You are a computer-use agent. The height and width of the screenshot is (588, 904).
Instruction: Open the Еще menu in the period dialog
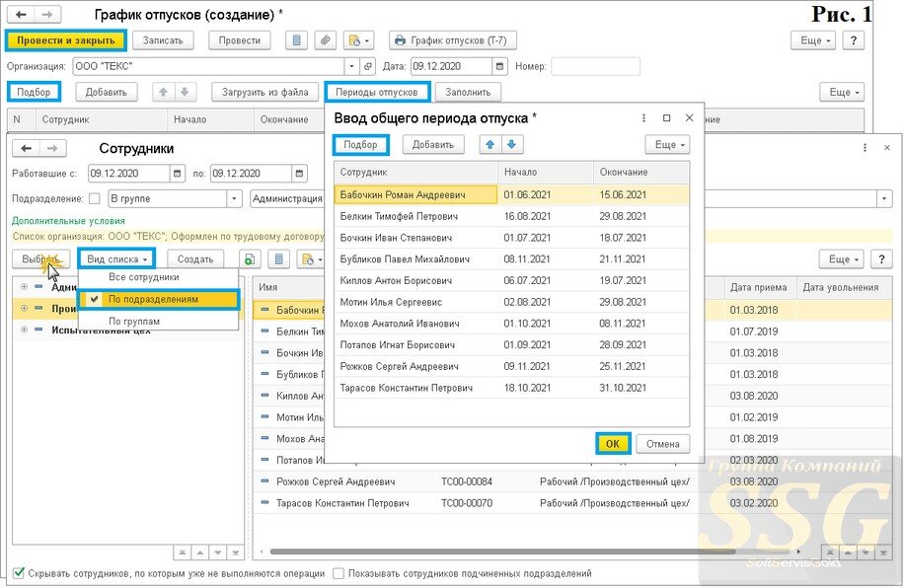coord(667,145)
